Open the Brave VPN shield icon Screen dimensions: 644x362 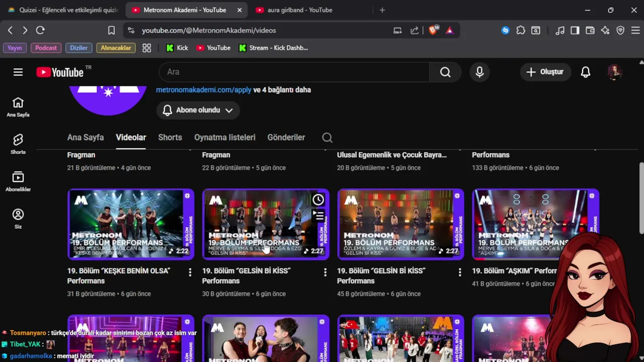pos(620,30)
